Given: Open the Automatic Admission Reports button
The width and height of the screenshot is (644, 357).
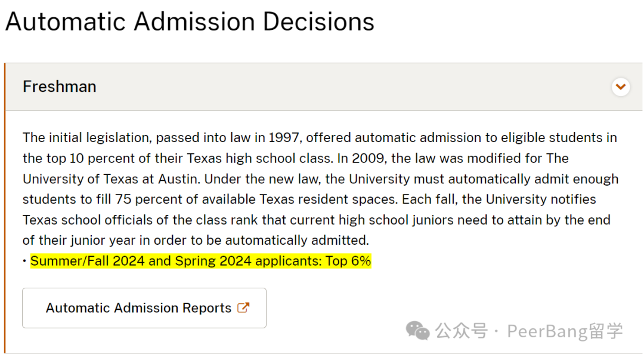Looking at the screenshot, I should [x=144, y=308].
